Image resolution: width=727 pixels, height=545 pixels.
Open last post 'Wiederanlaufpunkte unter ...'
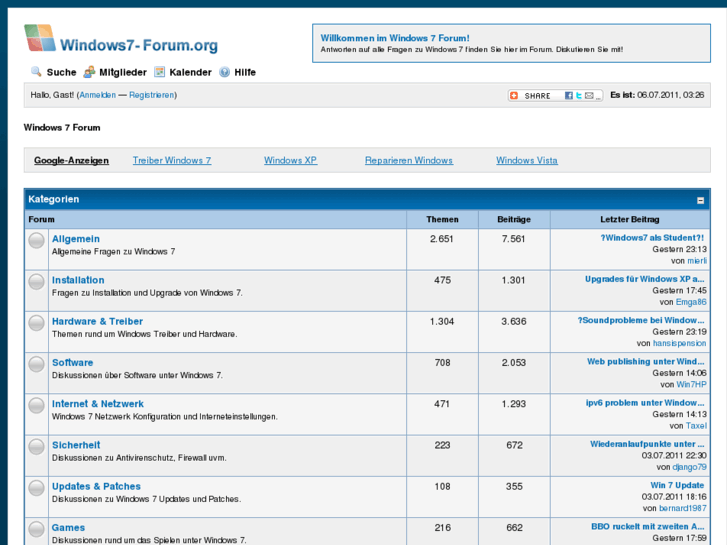647,444
